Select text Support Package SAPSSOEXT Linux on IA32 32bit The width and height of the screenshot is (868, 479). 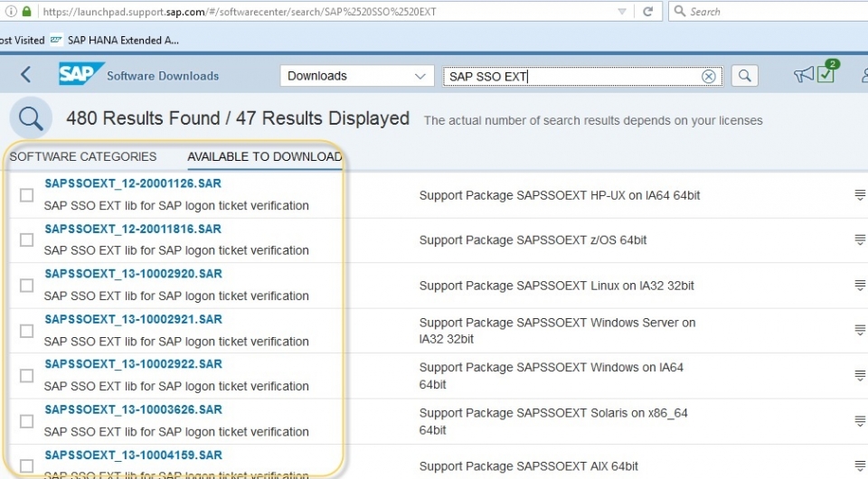pos(556,286)
